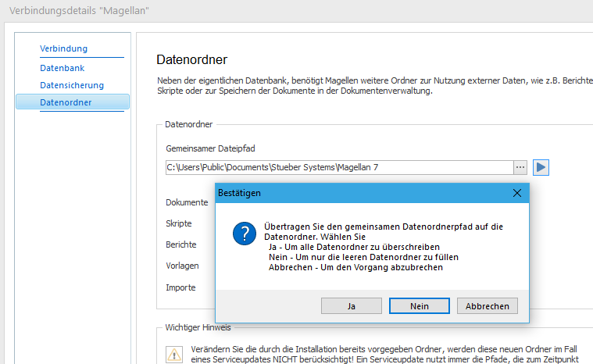This screenshot has width=593, height=364.
Task: Click the Wichtiger Hinweis group title
Action: (198, 327)
